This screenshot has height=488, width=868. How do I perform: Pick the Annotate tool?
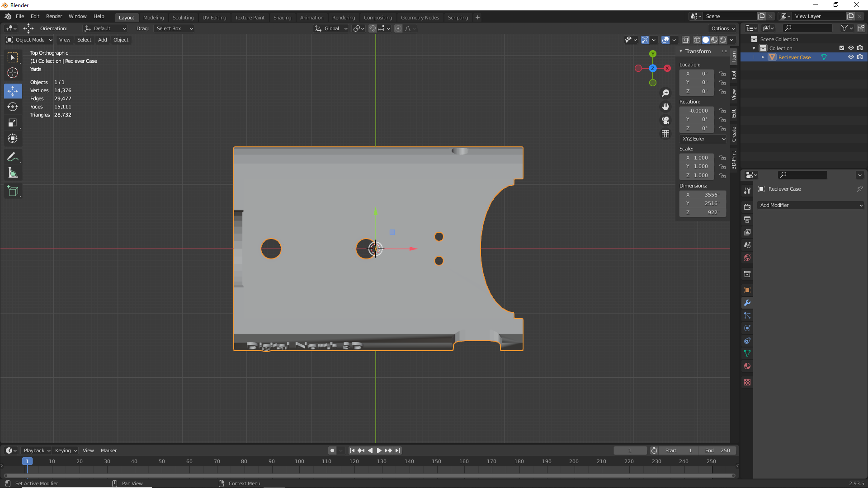coord(13,157)
